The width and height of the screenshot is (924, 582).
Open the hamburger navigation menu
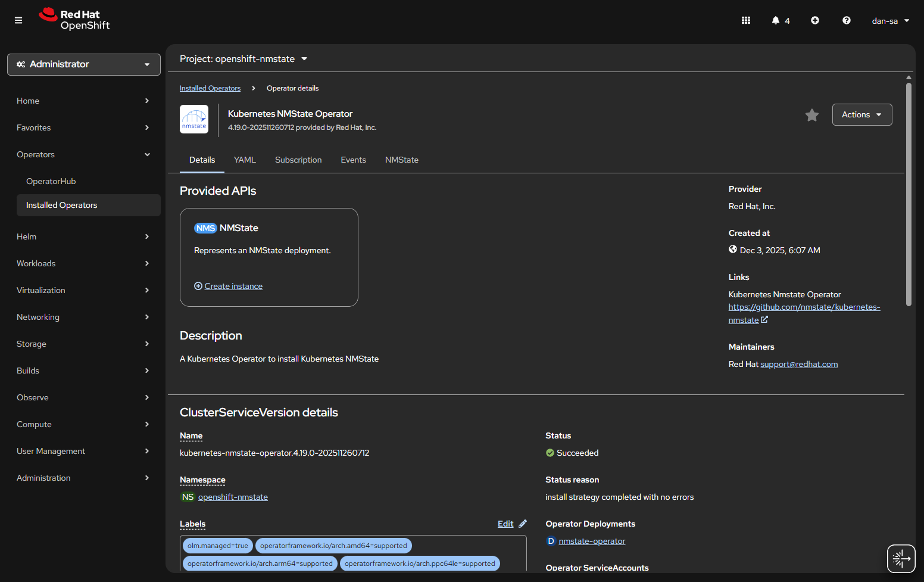tap(18, 20)
